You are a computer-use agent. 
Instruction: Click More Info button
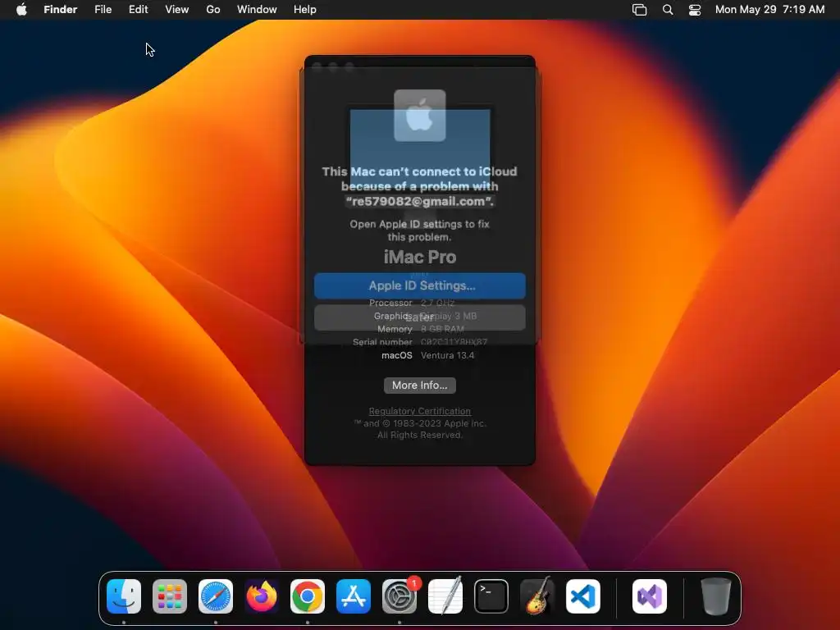420,386
